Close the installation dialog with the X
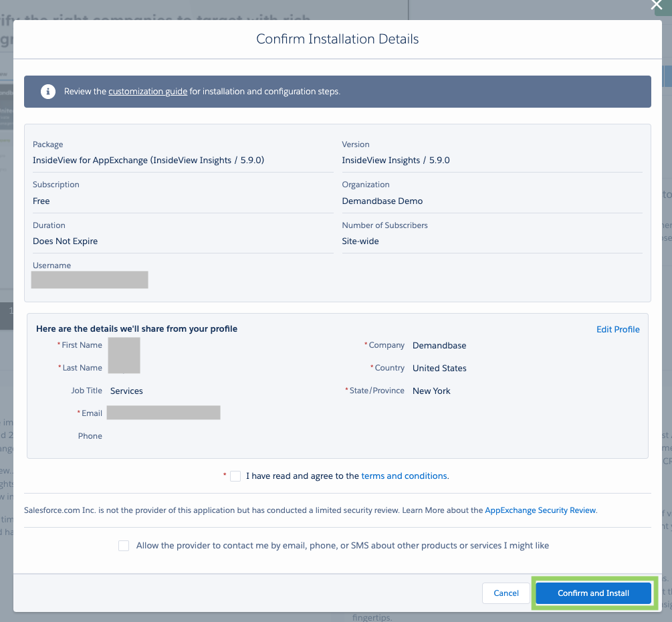Screen dimensions: 672x622 (656, 5)
